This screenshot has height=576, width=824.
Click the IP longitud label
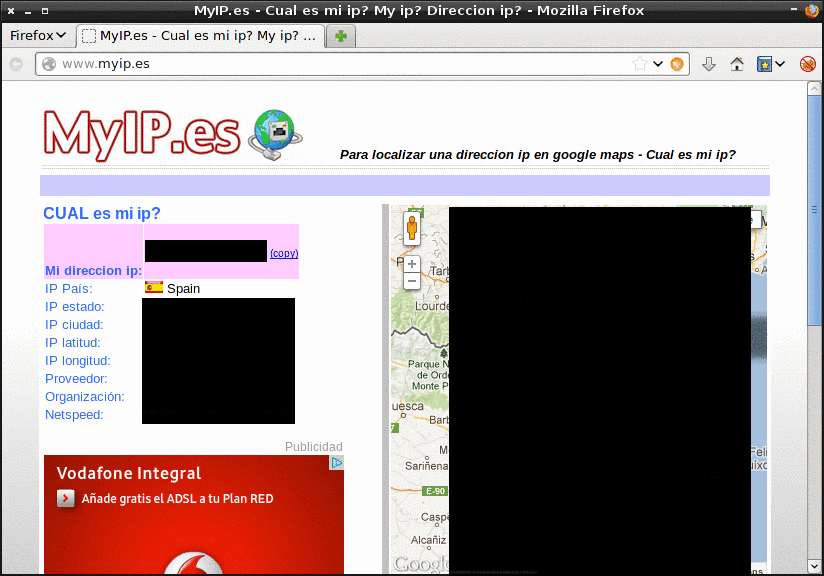[x=78, y=361]
